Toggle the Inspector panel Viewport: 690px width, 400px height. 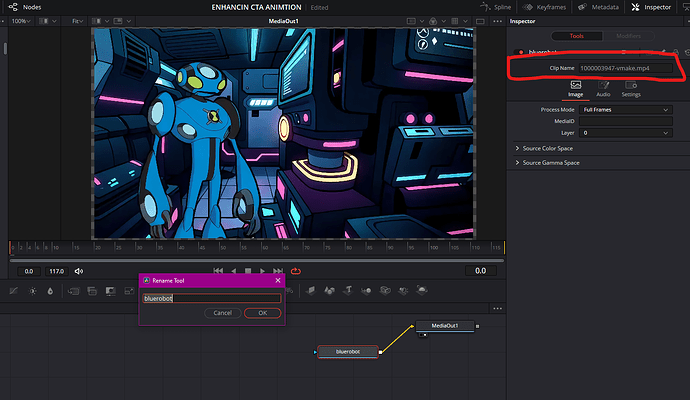pos(651,7)
